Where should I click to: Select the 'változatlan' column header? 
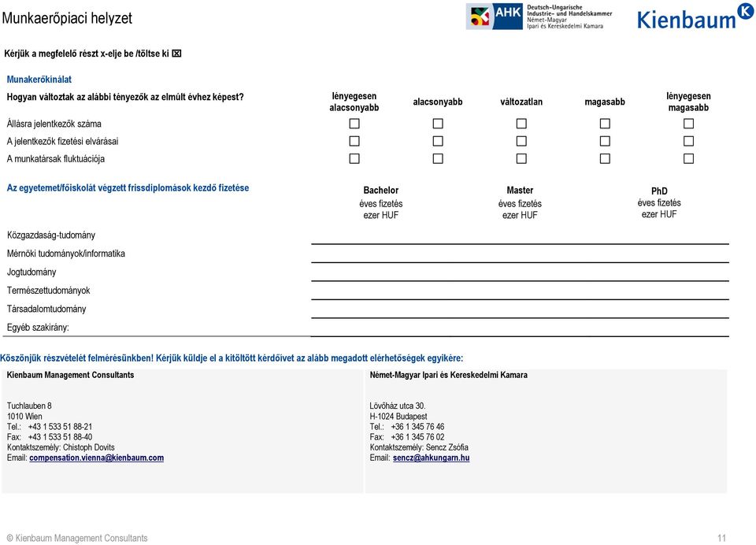pyautogui.click(x=521, y=102)
